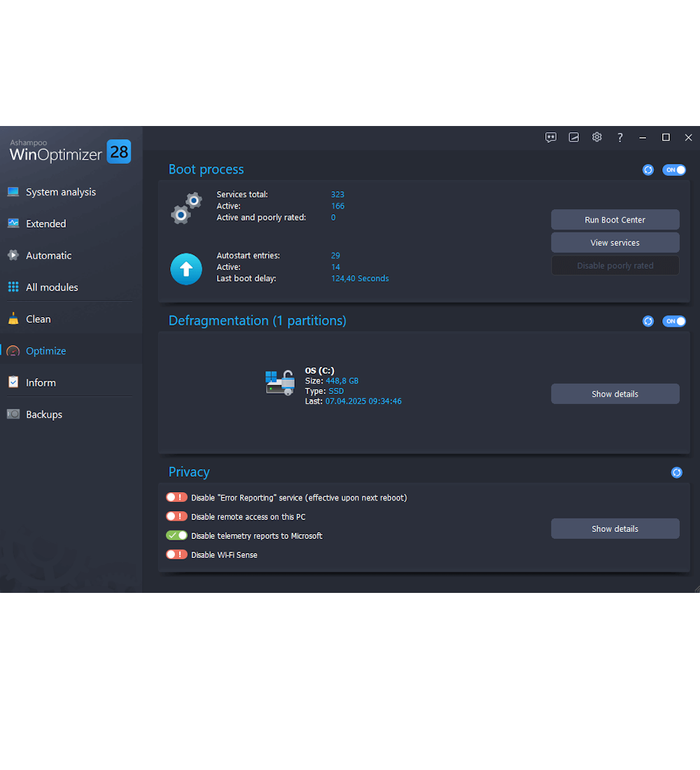Toggle the Boot process ON switch
Image resolution: width=700 pixels, height=770 pixels.
(674, 170)
